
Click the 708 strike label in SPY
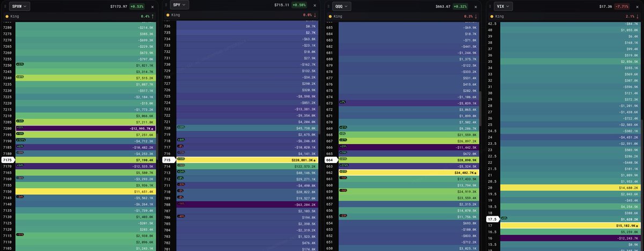tap(167, 204)
